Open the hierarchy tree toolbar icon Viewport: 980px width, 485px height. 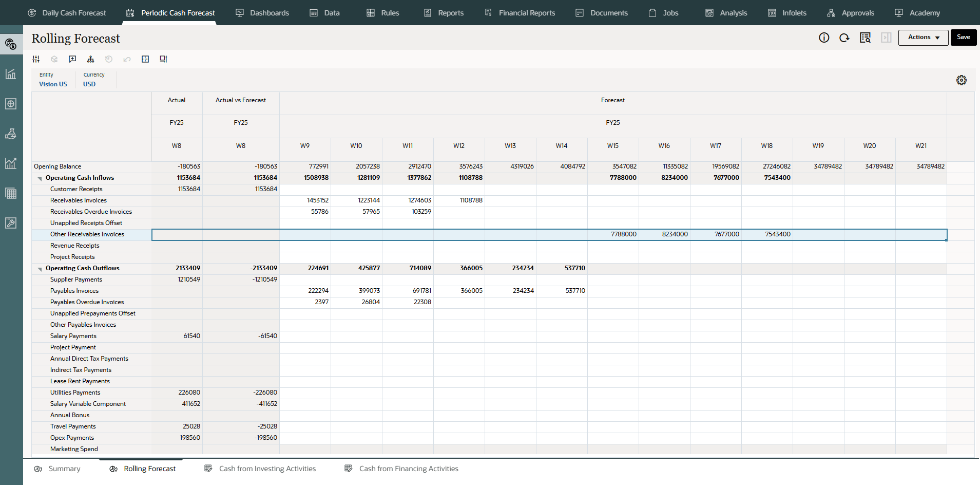point(91,59)
